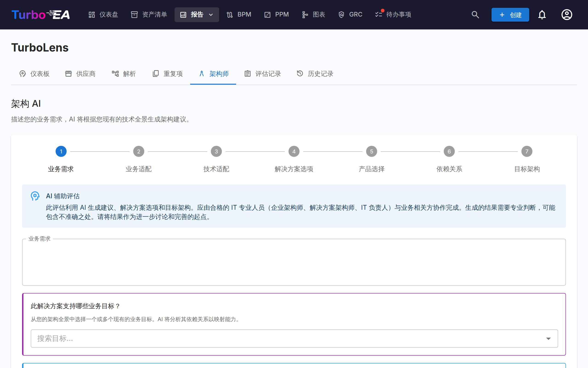Click the GRC shield icon
Viewport: 588px width, 368px height.
(x=341, y=14)
